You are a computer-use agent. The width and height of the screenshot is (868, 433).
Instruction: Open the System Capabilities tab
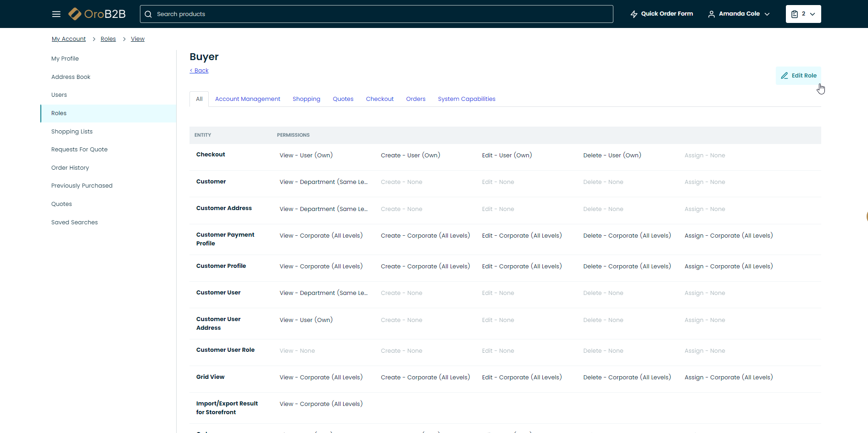tap(466, 99)
